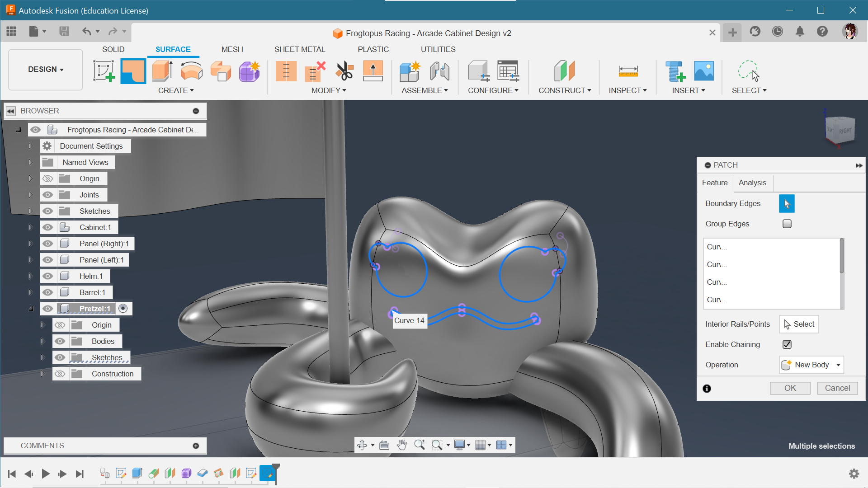Viewport: 868px width, 488px height.
Task: Toggle Barrel:1 visibility eye
Action: coord(47,292)
